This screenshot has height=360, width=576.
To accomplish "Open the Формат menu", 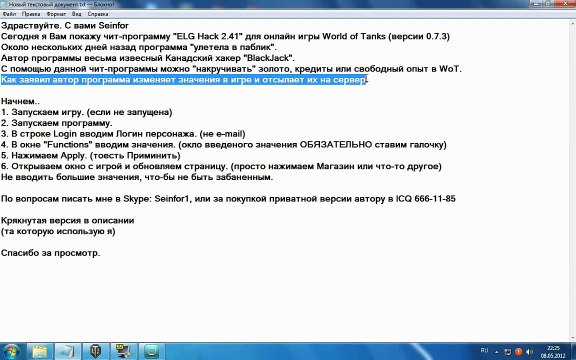I will 56,14.
